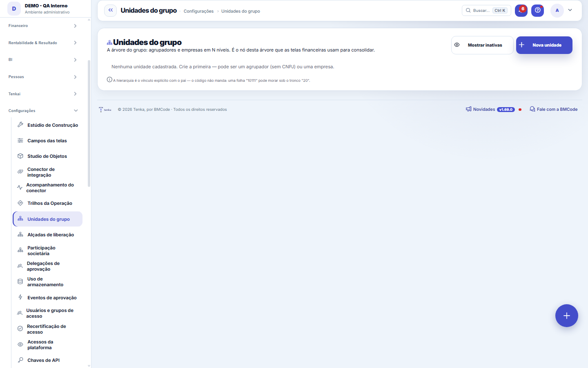Collapse sidebar with double-chevron icon
This screenshot has height=368, width=588.
(111, 10)
